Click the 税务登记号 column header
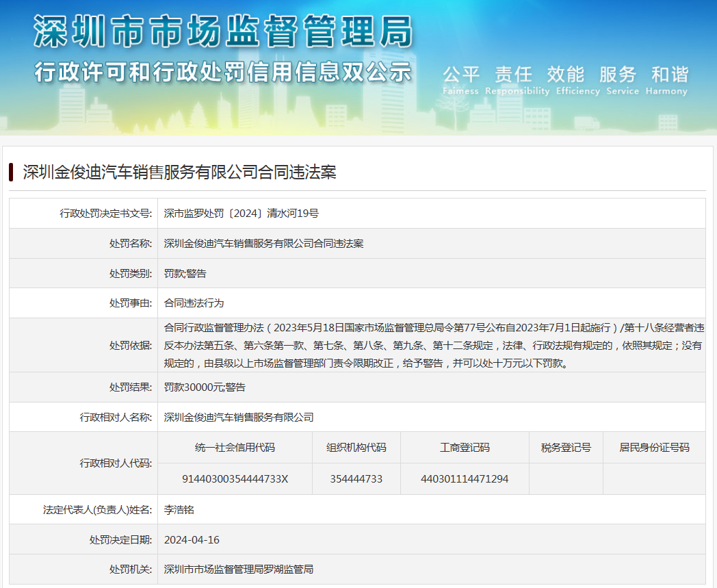This screenshot has height=588, width=717. 566,448
